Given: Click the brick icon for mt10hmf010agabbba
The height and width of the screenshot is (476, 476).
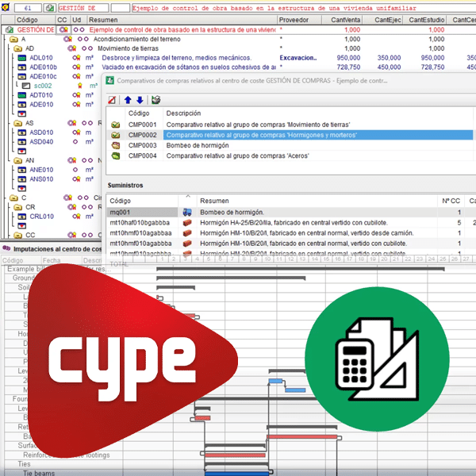Looking at the screenshot, I should click(x=187, y=244).
